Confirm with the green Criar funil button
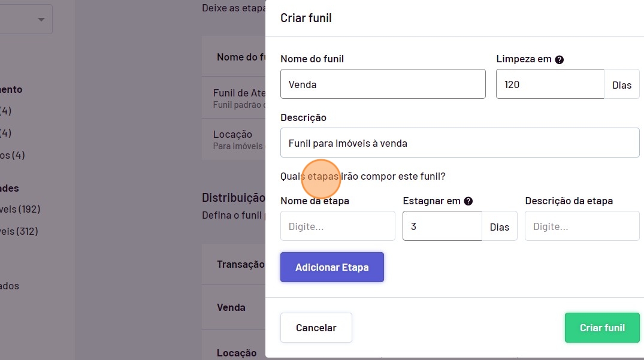The image size is (644, 360). 601,328
